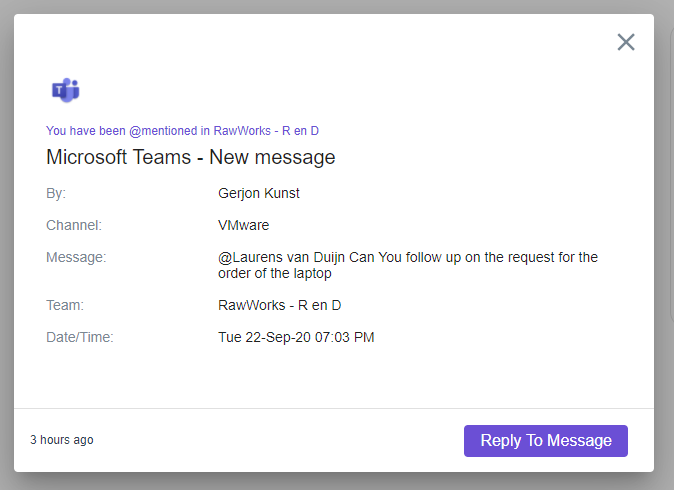The width and height of the screenshot is (674, 490).
Task: Click the 'Channel:' field label
Action: [74, 225]
